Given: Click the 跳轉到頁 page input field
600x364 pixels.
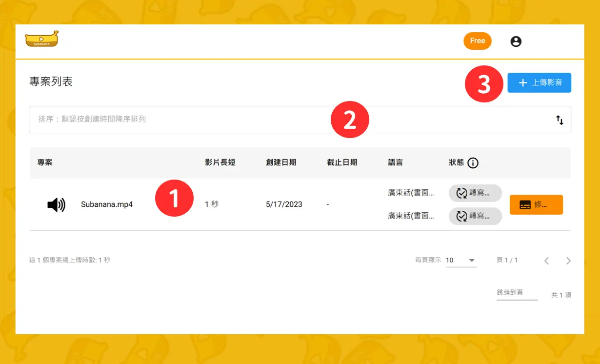Looking at the screenshot, I should click(517, 293).
